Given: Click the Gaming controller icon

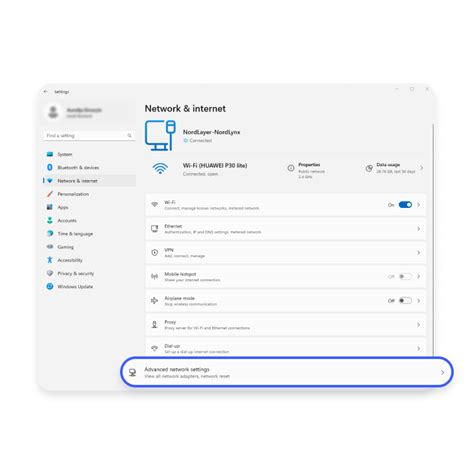Looking at the screenshot, I should (x=50, y=247).
